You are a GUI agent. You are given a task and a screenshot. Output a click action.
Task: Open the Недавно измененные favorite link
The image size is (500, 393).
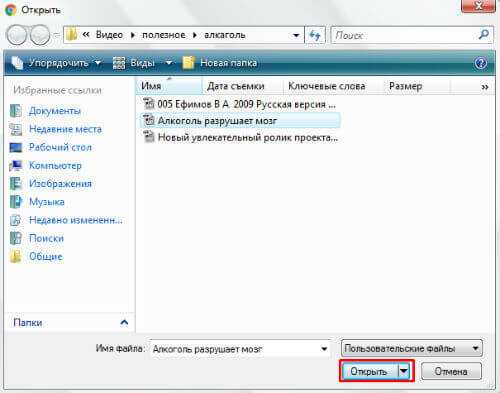click(76, 220)
